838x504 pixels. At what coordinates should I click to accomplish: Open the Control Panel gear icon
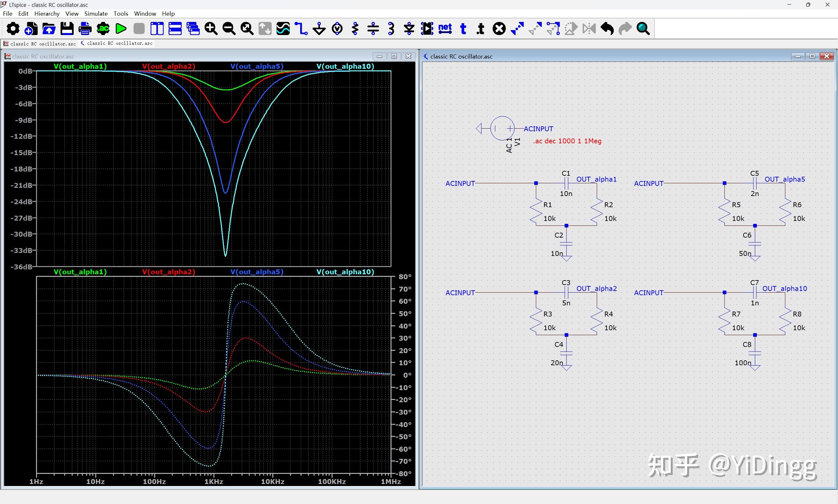[13, 29]
